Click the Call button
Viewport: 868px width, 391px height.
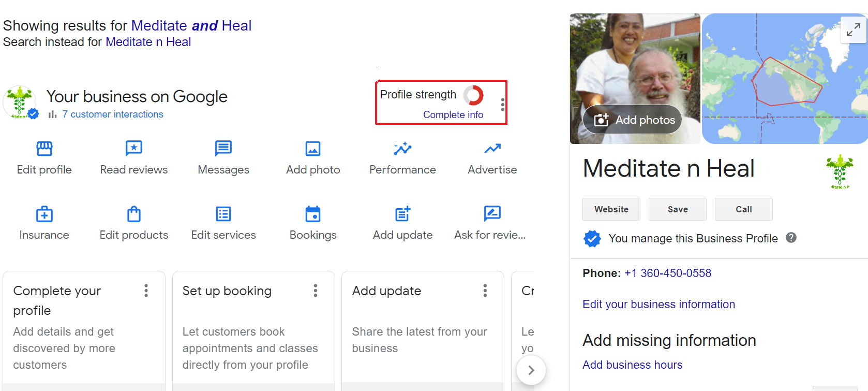744,209
